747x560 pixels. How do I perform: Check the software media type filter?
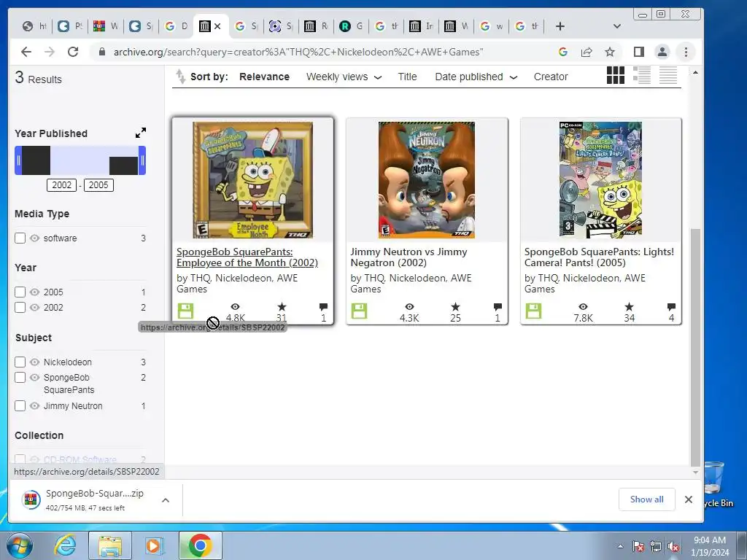[20, 238]
